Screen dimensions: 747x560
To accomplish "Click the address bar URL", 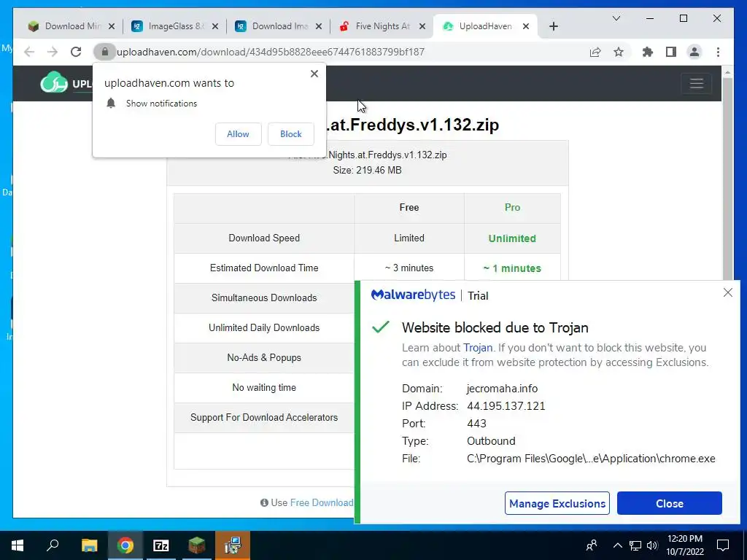I will click(x=271, y=52).
